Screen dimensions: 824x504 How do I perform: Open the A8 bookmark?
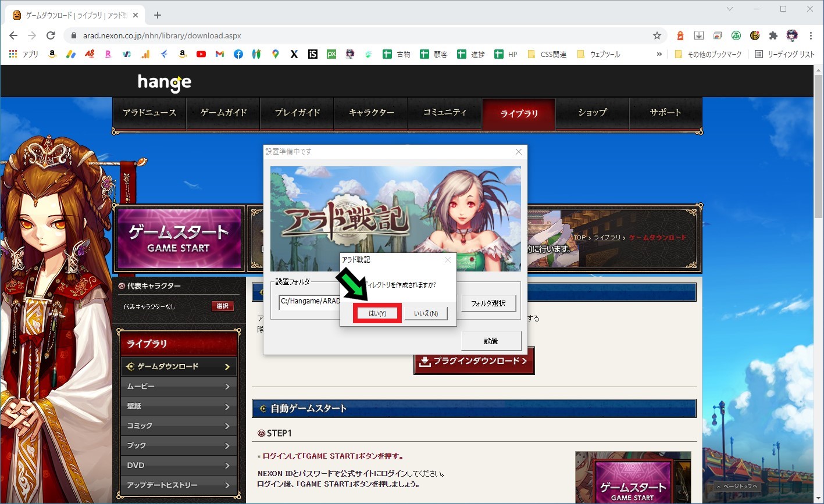pos(90,54)
